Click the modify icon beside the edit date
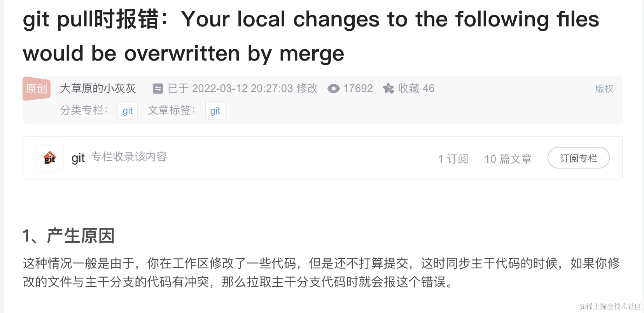 coord(158,89)
